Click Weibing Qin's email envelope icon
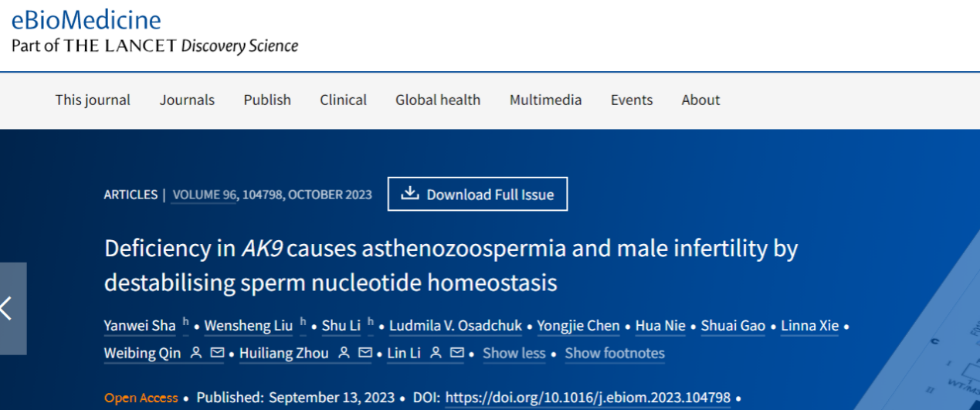This screenshot has width=980, height=410. pos(217,353)
